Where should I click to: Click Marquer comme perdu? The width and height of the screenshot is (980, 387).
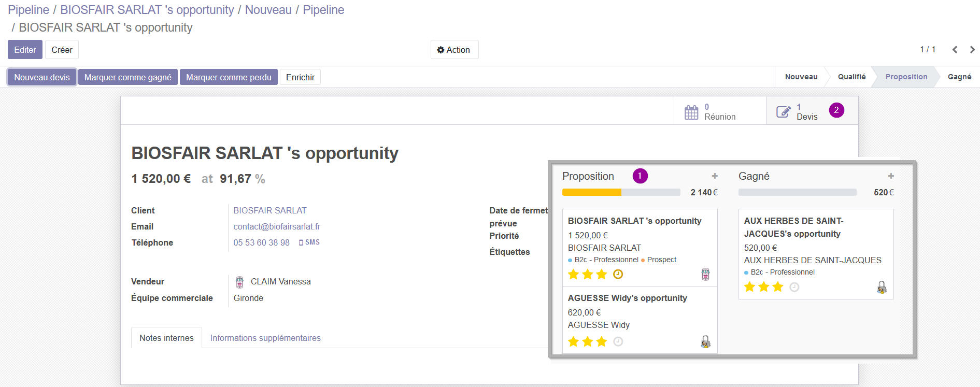click(x=229, y=77)
